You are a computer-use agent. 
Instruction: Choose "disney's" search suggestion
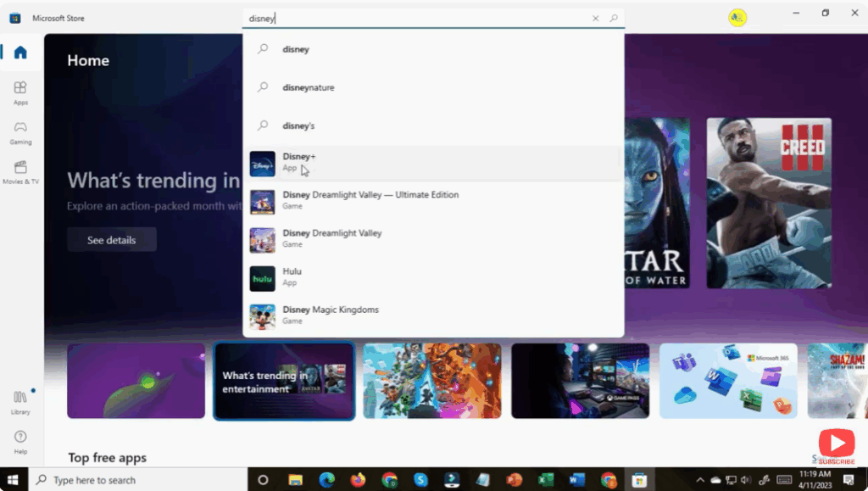pyautogui.click(x=433, y=126)
